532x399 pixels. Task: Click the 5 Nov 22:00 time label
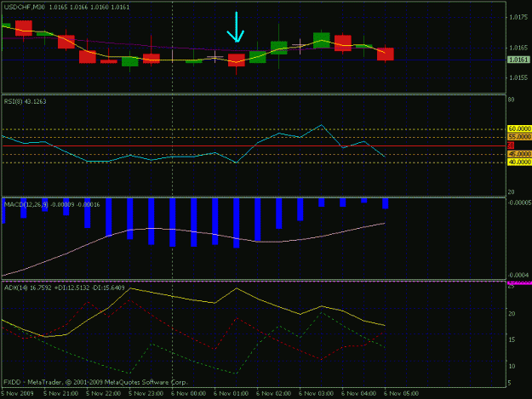pos(104,394)
